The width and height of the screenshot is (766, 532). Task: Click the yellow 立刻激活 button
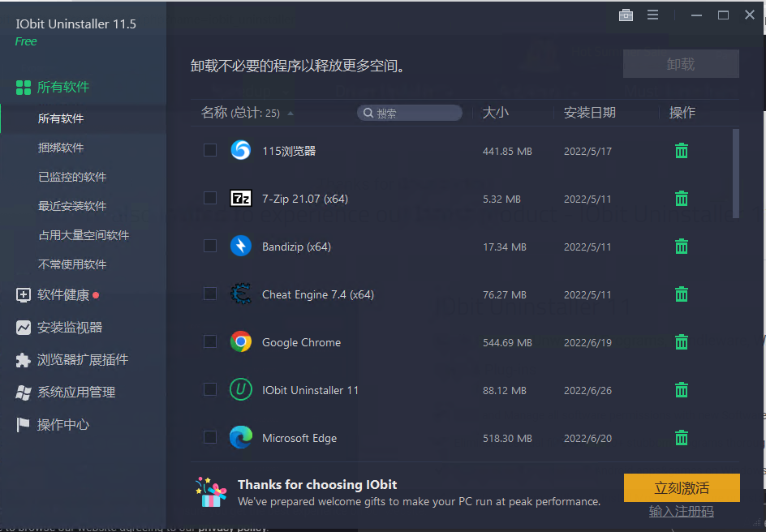pos(682,487)
